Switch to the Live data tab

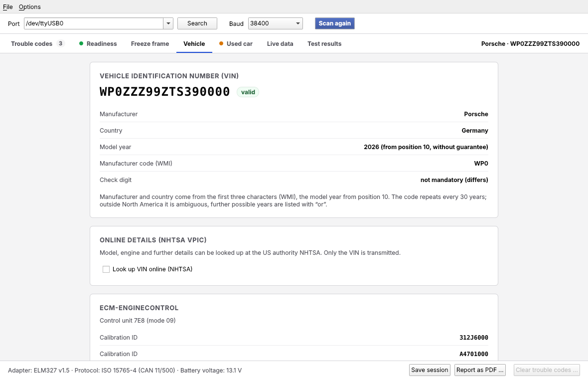coord(280,43)
